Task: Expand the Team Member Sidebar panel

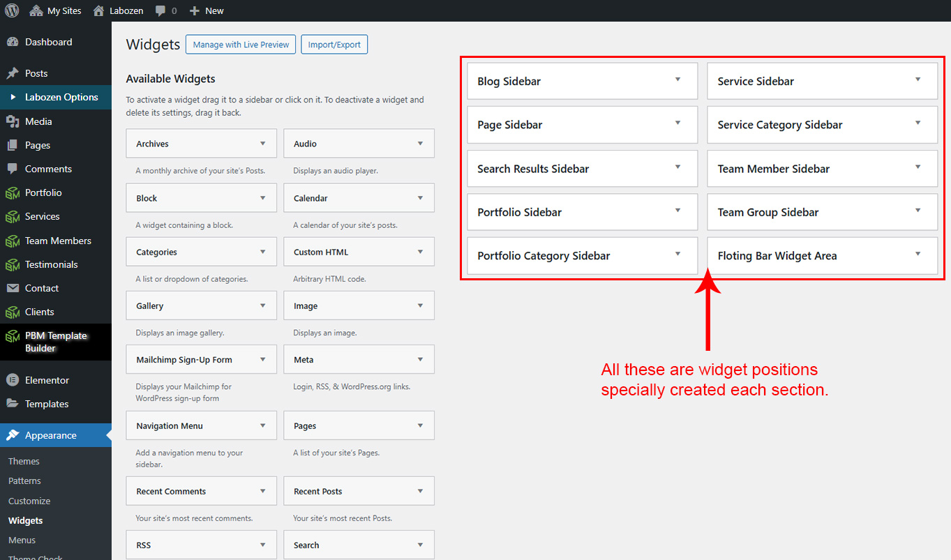Action: click(918, 167)
